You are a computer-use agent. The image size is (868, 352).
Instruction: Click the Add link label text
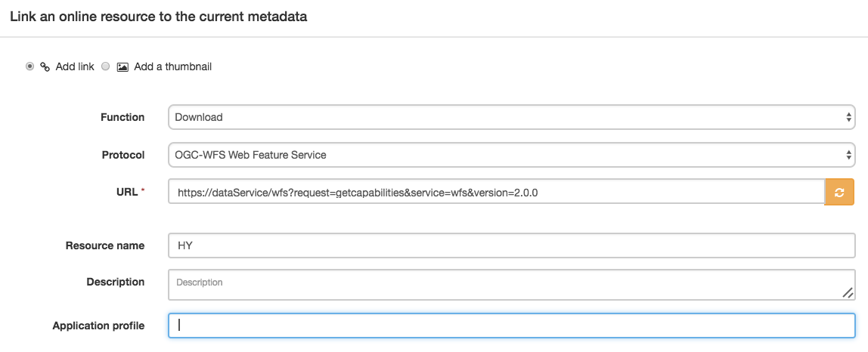76,67
